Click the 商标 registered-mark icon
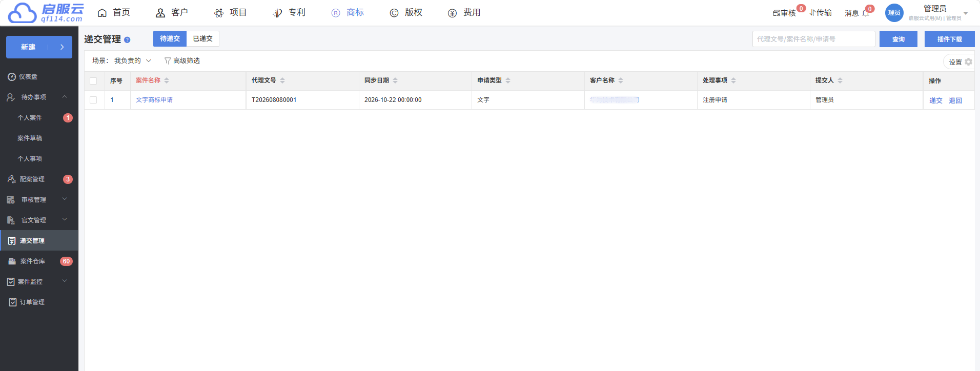This screenshot has height=371, width=980. [336, 13]
